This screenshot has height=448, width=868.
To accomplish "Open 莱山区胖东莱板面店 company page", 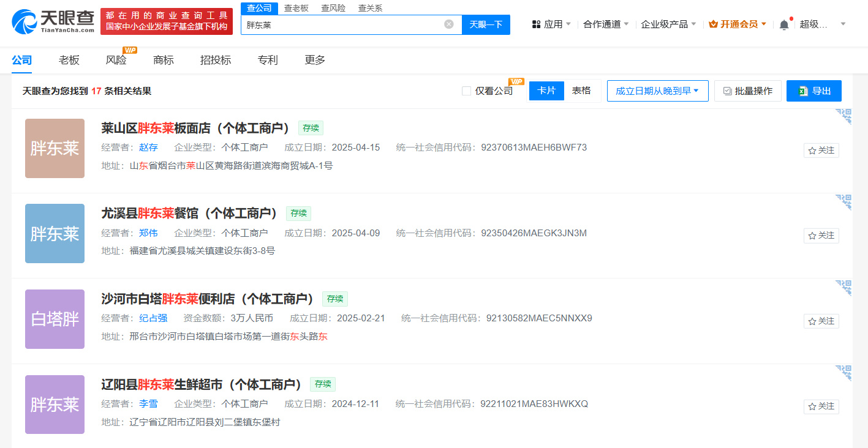I will point(195,128).
